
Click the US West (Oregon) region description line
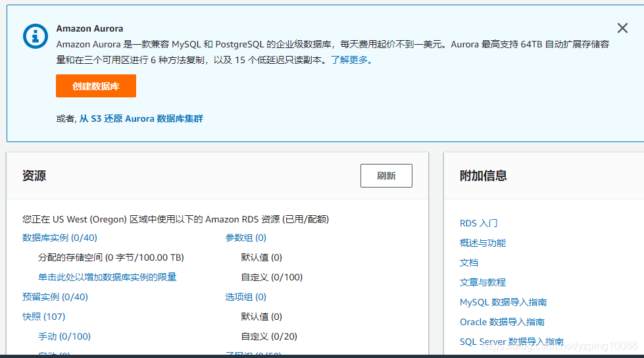coord(176,220)
